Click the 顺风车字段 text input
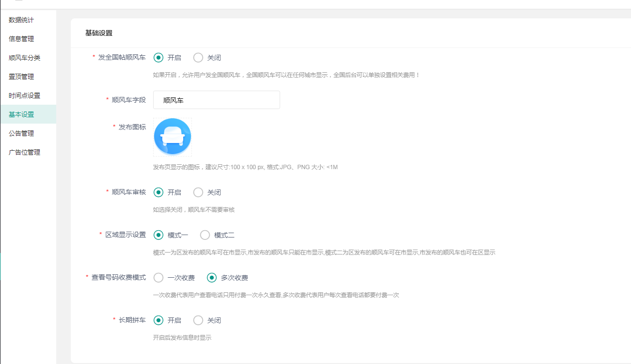Image resolution: width=631 pixels, height=364 pixels. coord(216,100)
